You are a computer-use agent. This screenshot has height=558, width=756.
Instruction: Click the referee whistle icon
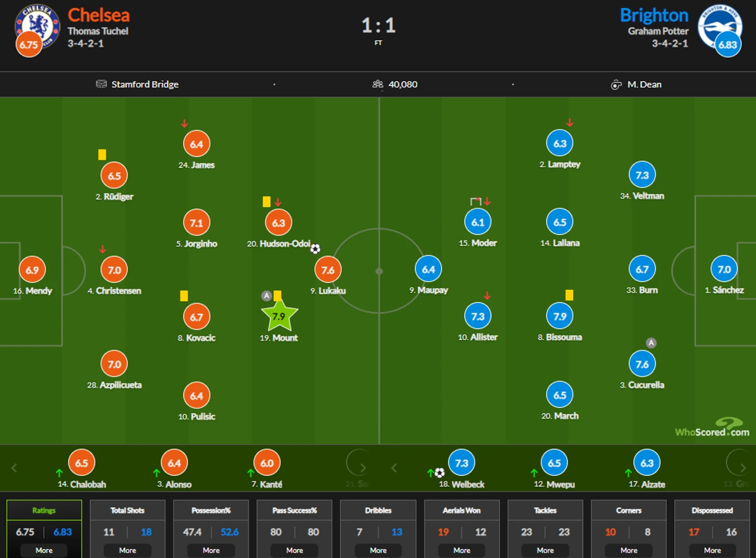pyautogui.click(x=616, y=84)
